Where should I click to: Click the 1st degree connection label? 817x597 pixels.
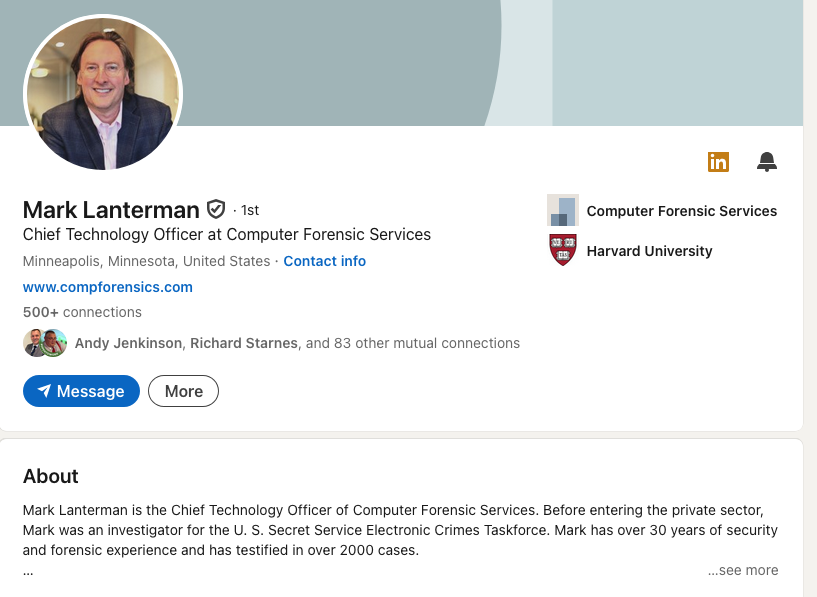pos(249,210)
